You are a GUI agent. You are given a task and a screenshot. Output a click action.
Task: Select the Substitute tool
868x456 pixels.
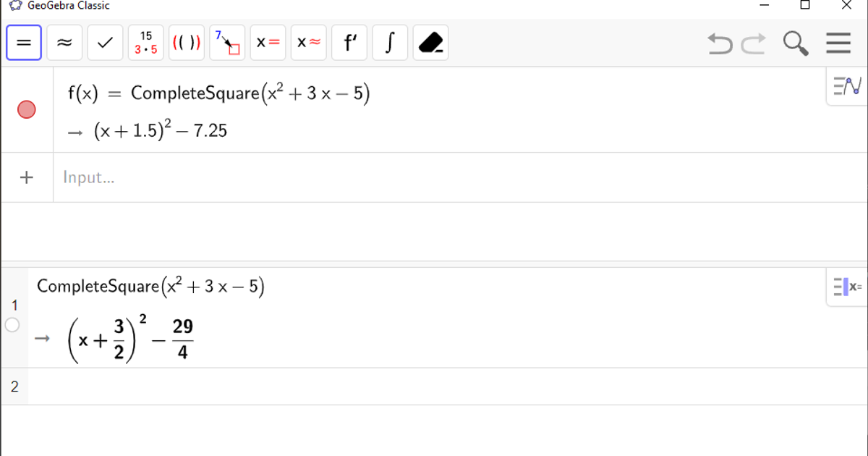(x=226, y=42)
